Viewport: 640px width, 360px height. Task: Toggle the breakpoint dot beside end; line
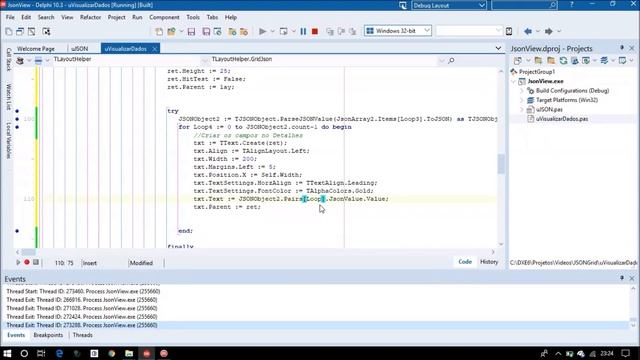point(17,231)
